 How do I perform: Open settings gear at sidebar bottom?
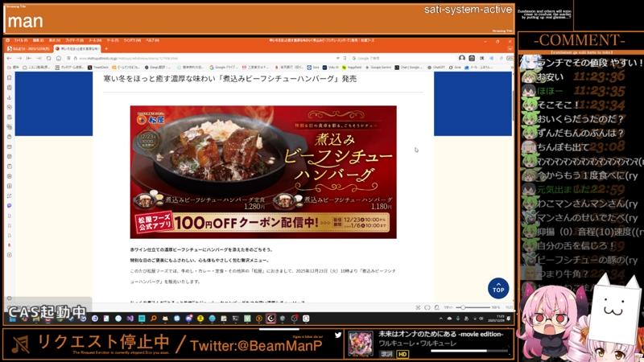[9, 298]
